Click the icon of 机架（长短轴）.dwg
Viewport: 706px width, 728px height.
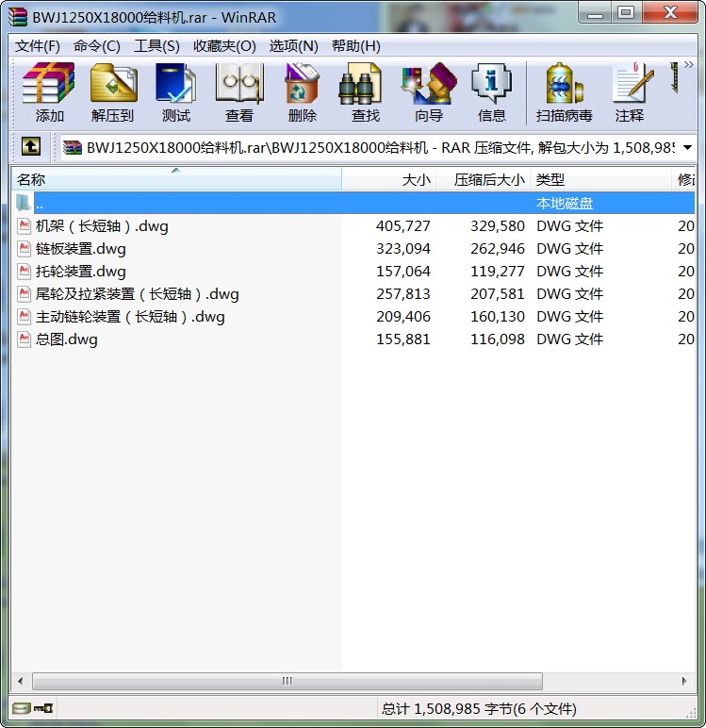25,226
